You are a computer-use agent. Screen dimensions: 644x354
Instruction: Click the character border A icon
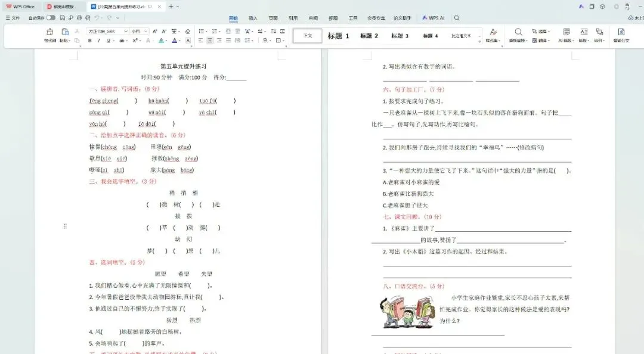[x=188, y=41]
